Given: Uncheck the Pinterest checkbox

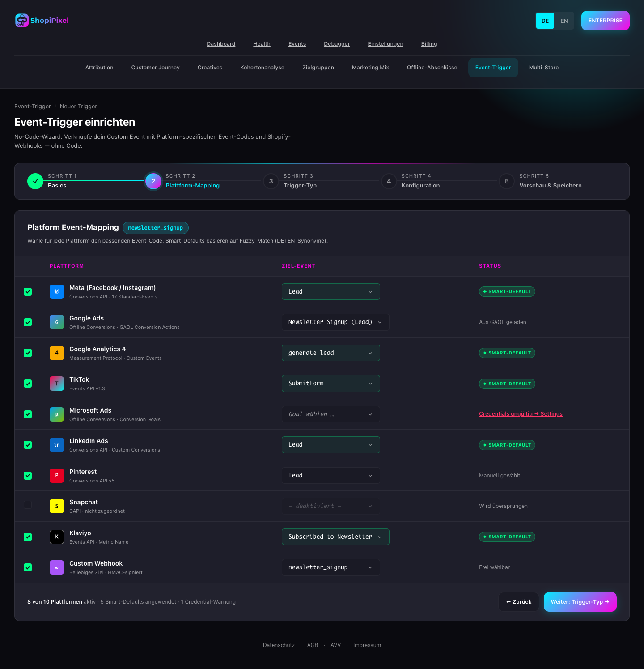Looking at the screenshot, I should 28,476.
